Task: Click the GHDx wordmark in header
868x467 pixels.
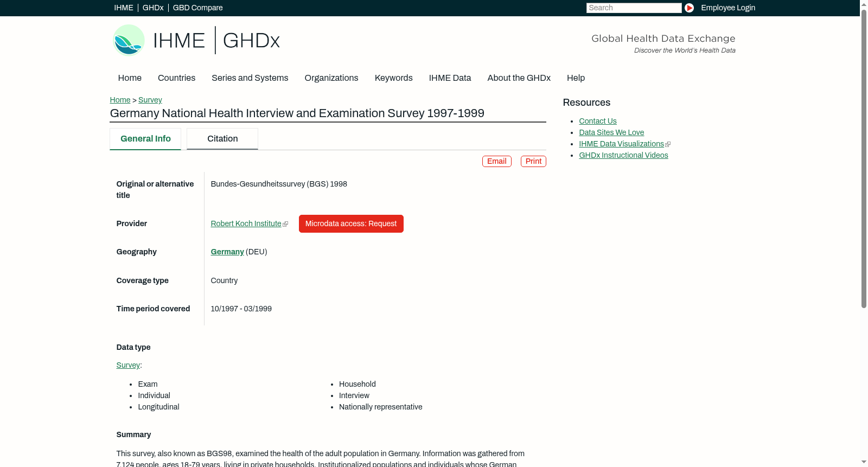Action: [251, 41]
